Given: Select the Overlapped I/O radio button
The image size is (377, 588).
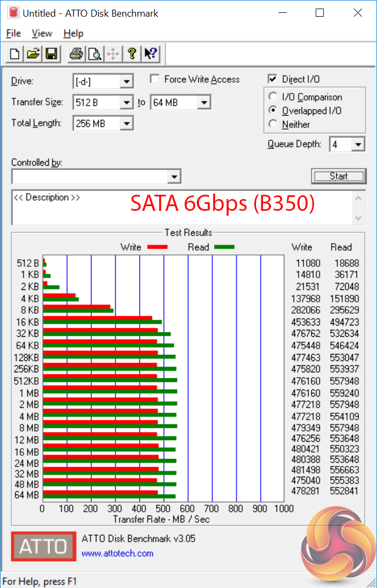Looking at the screenshot, I should 273,110.
